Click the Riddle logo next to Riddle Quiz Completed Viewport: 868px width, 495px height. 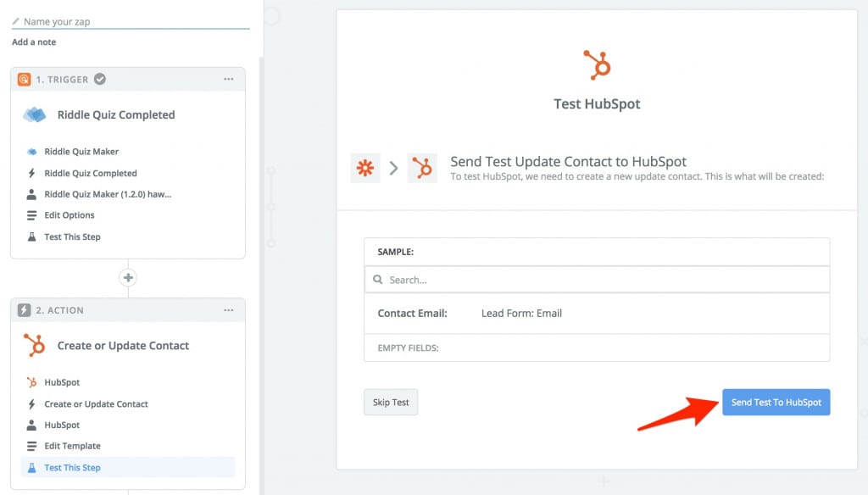tap(35, 114)
